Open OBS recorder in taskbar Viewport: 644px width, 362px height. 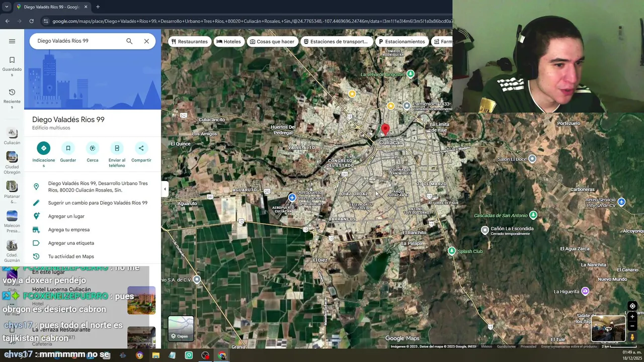205,355
